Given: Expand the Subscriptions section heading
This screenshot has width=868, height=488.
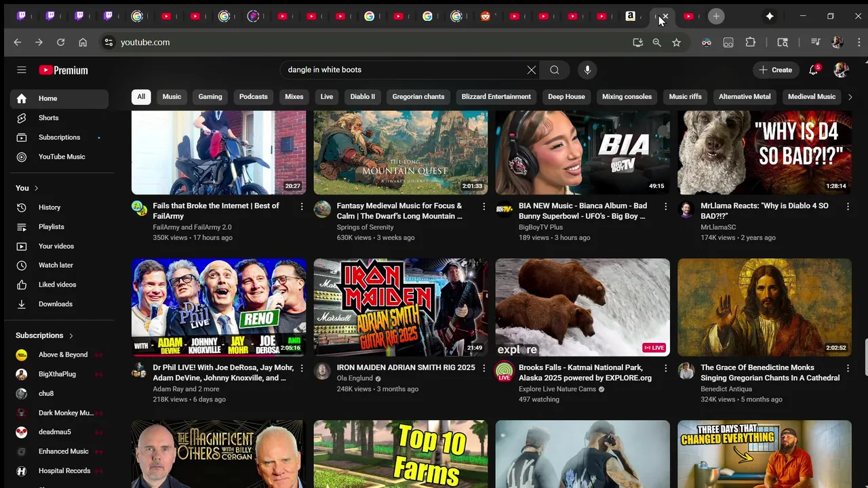Looking at the screenshot, I should (44, 335).
